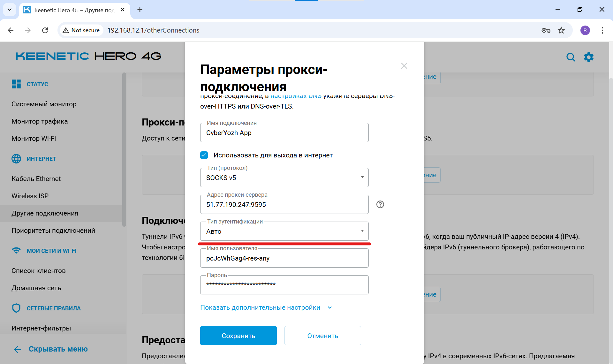
Task: Open the Тип аутентификации dropdown showing Авто
Action: point(362,231)
